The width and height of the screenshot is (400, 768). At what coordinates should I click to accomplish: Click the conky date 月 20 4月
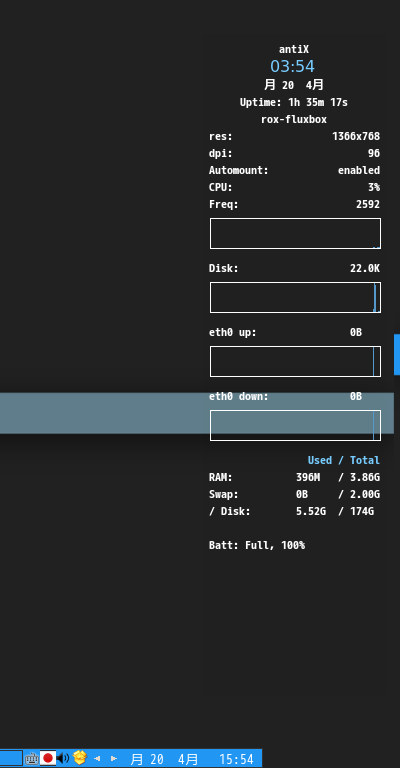(294, 85)
